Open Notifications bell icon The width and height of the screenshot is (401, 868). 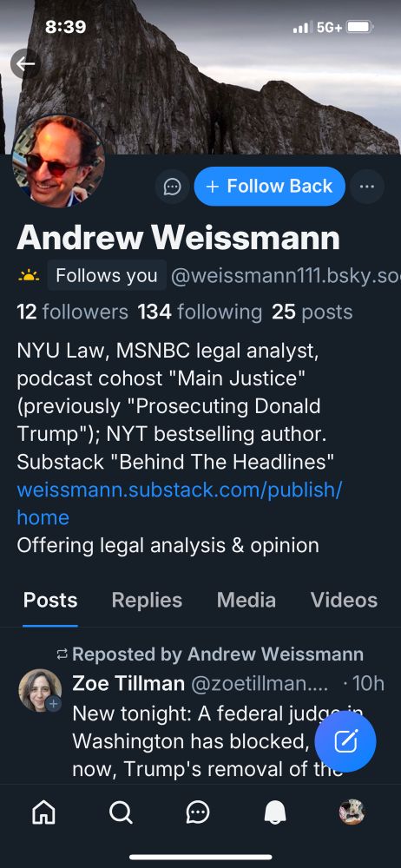pyautogui.click(x=275, y=812)
